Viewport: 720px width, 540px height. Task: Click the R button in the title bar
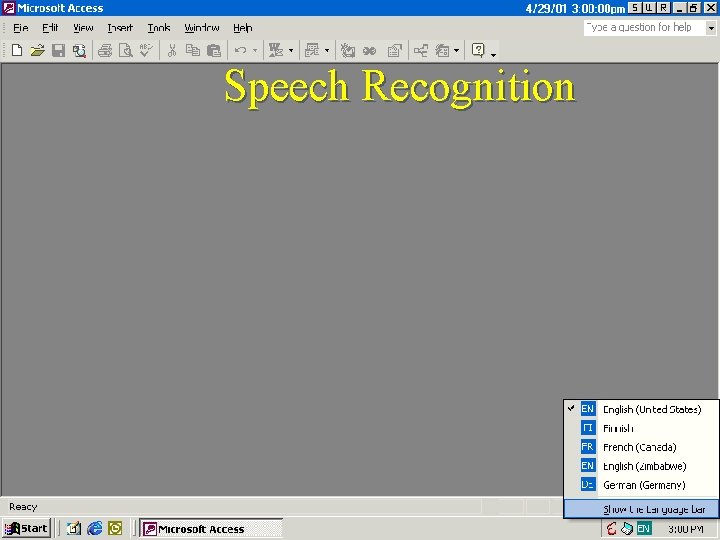point(664,7)
